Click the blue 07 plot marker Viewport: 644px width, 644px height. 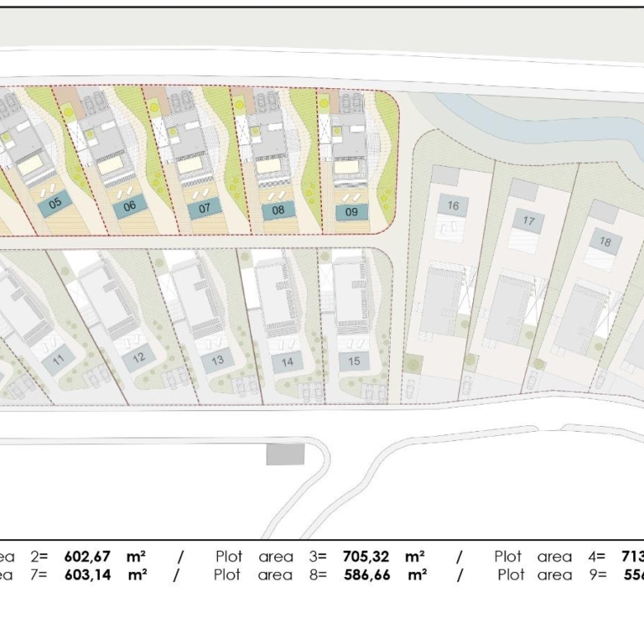[x=204, y=208]
